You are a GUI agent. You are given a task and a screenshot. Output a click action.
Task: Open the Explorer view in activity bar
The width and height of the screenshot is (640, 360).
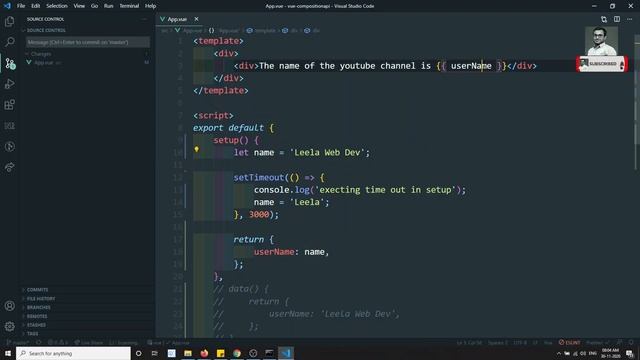(x=9, y=21)
